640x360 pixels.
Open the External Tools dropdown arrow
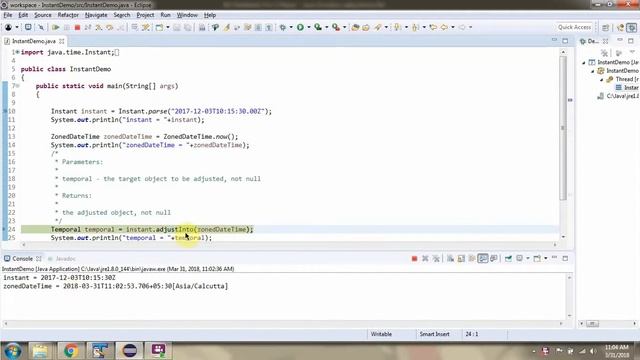(x=344, y=27)
